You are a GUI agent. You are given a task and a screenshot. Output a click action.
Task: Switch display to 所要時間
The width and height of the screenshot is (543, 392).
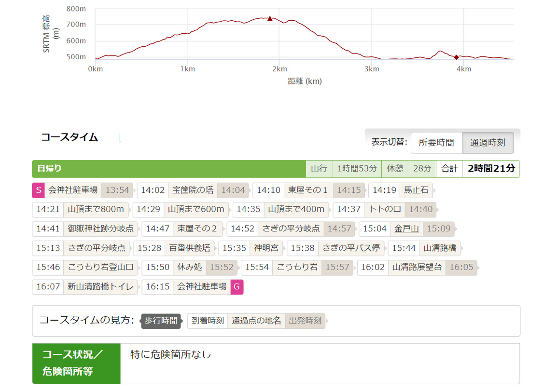pos(436,142)
